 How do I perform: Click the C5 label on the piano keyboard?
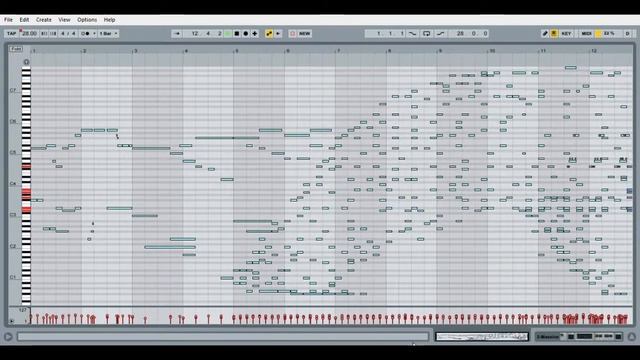pos(13,153)
